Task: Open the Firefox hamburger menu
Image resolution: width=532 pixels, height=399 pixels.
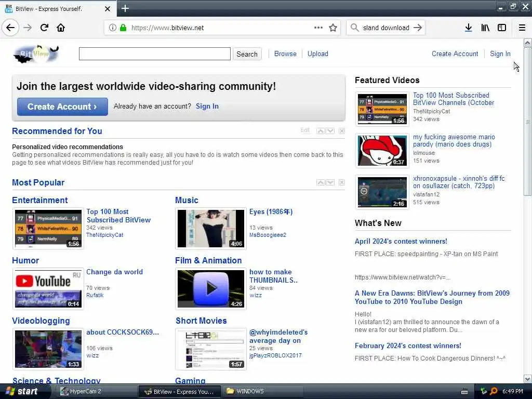Action: [x=522, y=28]
